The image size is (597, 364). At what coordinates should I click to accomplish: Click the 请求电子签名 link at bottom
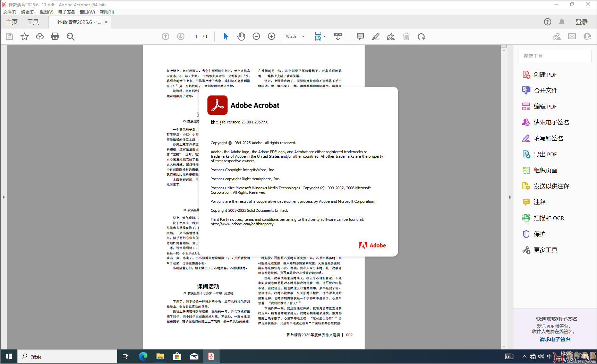[x=555, y=339]
